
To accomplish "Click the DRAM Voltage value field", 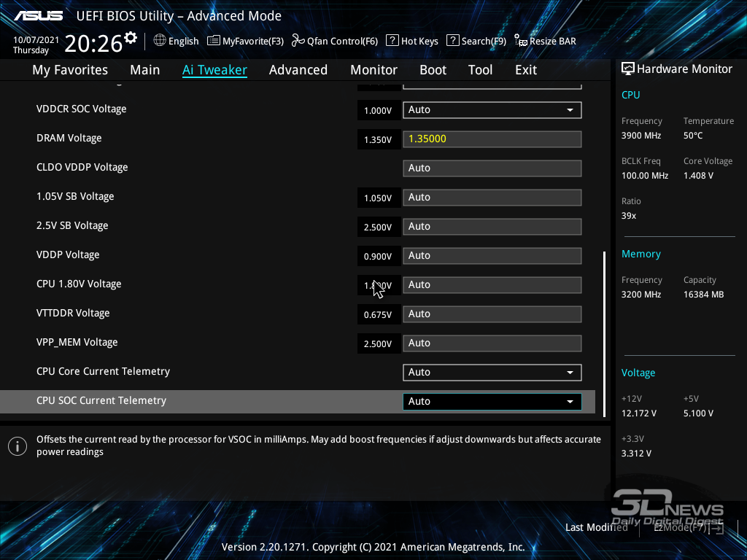I will pyautogui.click(x=492, y=139).
